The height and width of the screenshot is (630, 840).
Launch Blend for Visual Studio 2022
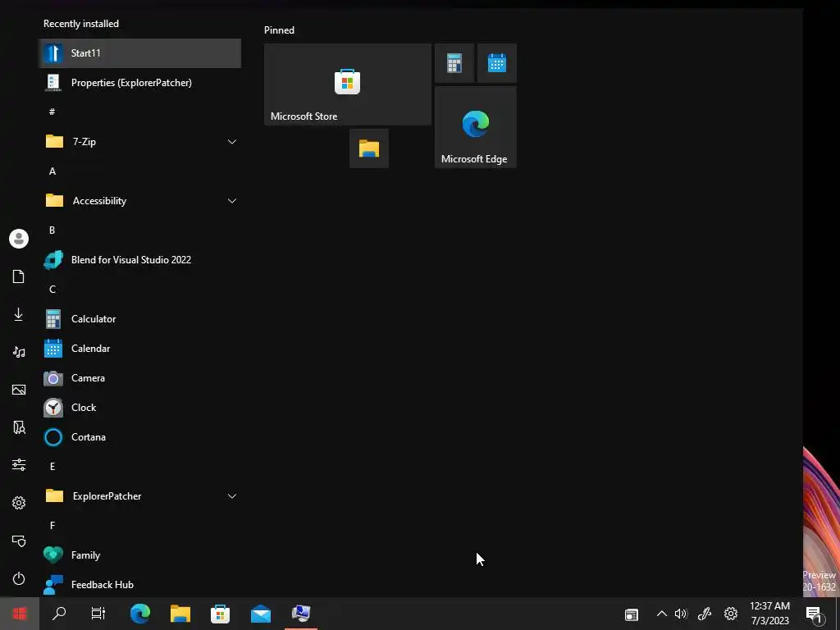(139, 260)
